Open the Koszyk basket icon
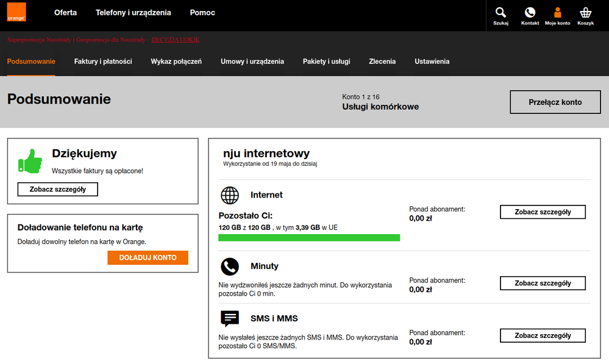This screenshot has height=364, width=609. pyautogui.click(x=585, y=13)
